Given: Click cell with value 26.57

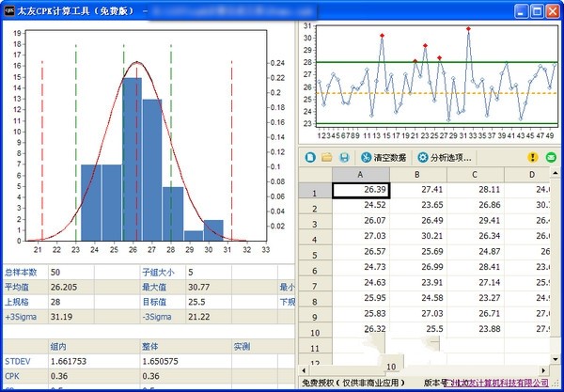Looking at the screenshot, I should tap(361, 252).
